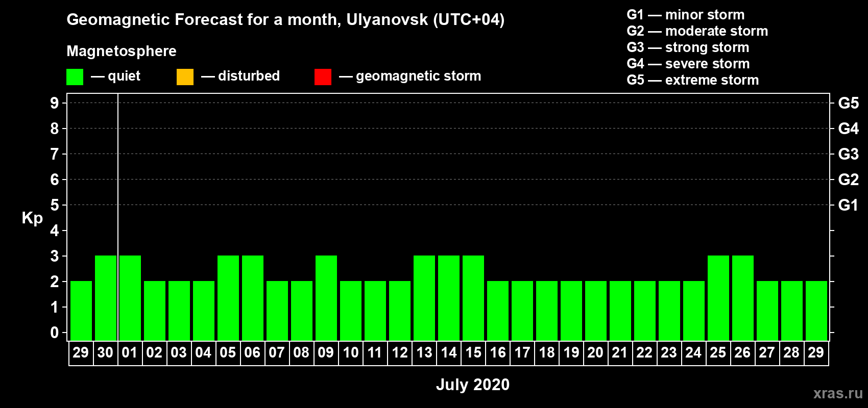Image resolution: width=868 pixels, height=408 pixels.
Task: Click the 'G4 — severe storm' legend line
Action: (x=688, y=64)
